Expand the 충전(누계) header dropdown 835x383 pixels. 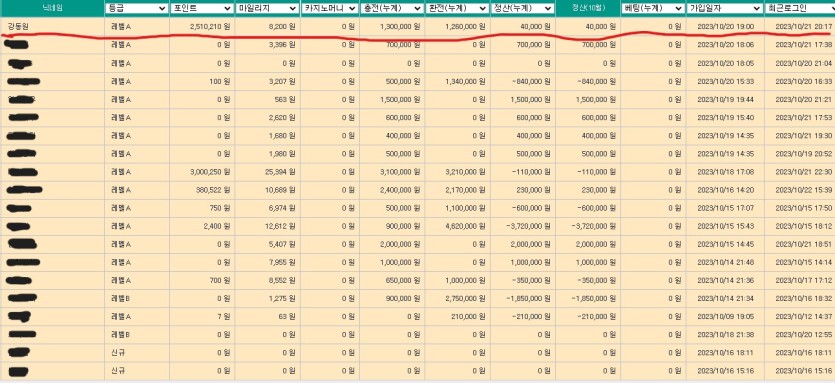392,8
